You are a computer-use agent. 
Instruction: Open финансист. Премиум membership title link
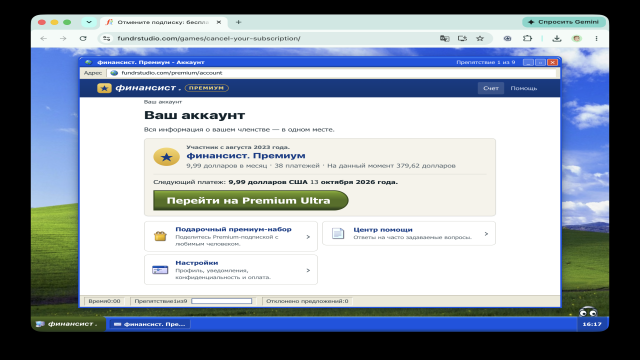246,156
